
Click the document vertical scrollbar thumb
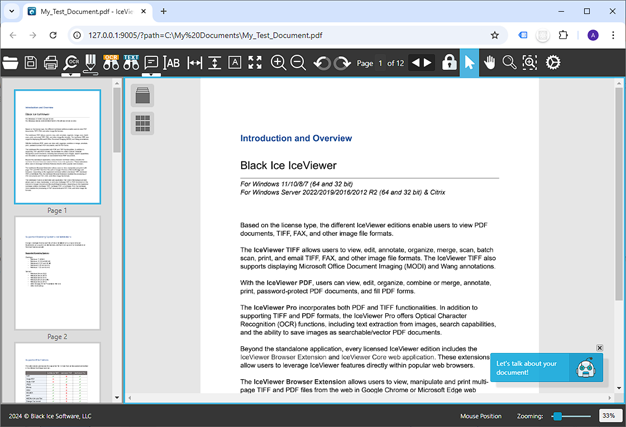[x=618, y=194]
